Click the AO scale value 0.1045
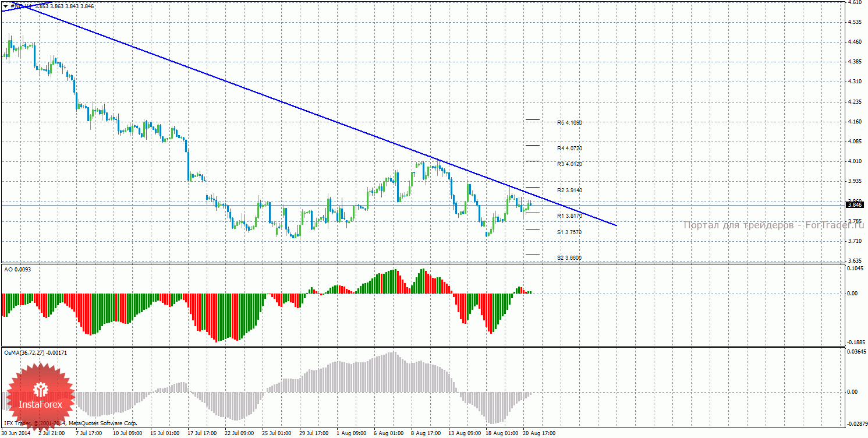This screenshot has height=438, width=868. coord(856,269)
